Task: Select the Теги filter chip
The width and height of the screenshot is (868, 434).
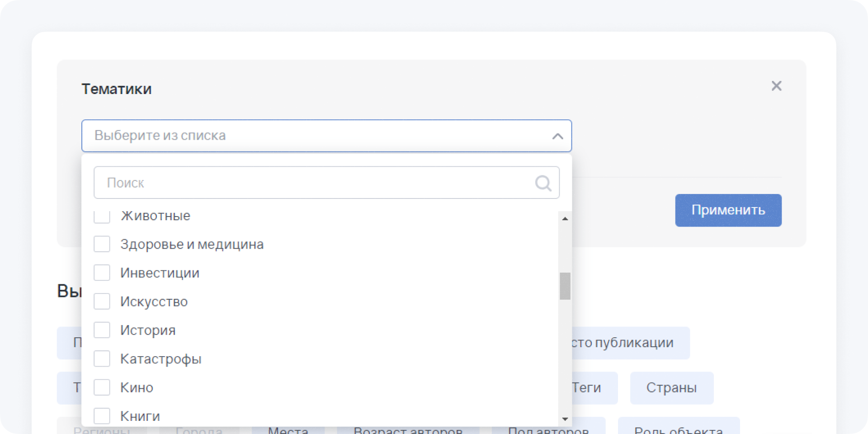Action: (594, 388)
